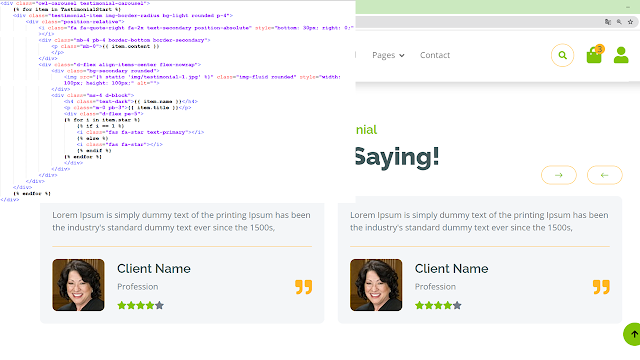Screen dimensions: 640x360
Task: Click the img tag line with testimonial-1.jpg in code
Action: pyautogui.click(x=202, y=80)
